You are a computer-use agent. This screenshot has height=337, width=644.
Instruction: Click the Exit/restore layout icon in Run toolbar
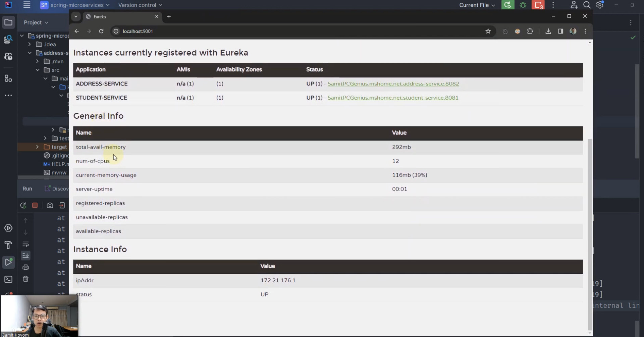[62, 206]
